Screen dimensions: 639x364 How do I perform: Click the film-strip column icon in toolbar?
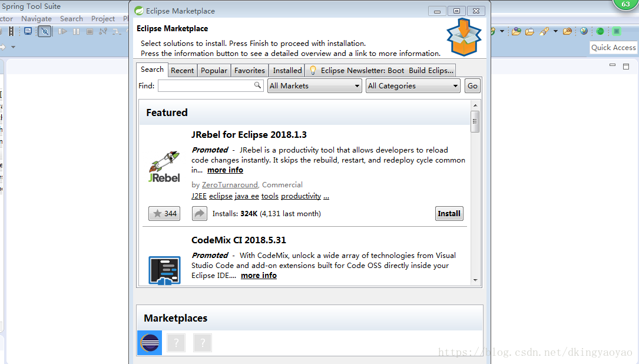tap(11, 31)
